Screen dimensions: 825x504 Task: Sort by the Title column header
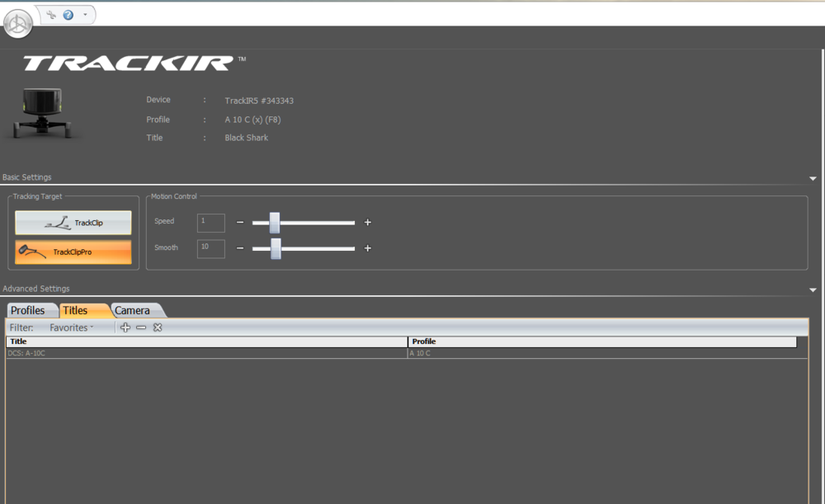coord(207,341)
